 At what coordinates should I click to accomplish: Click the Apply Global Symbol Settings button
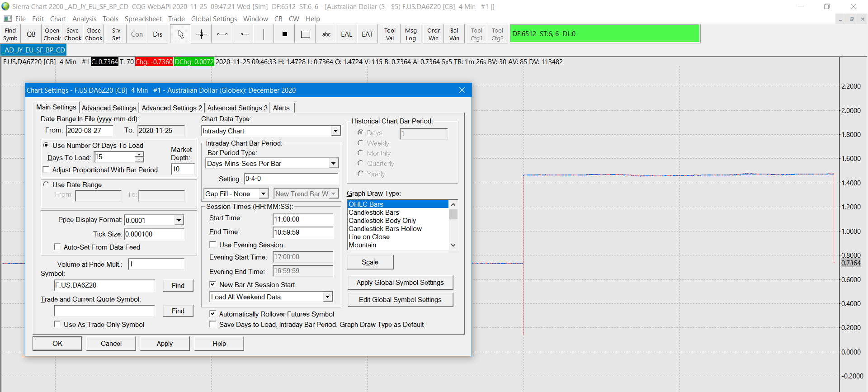pos(400,283)
